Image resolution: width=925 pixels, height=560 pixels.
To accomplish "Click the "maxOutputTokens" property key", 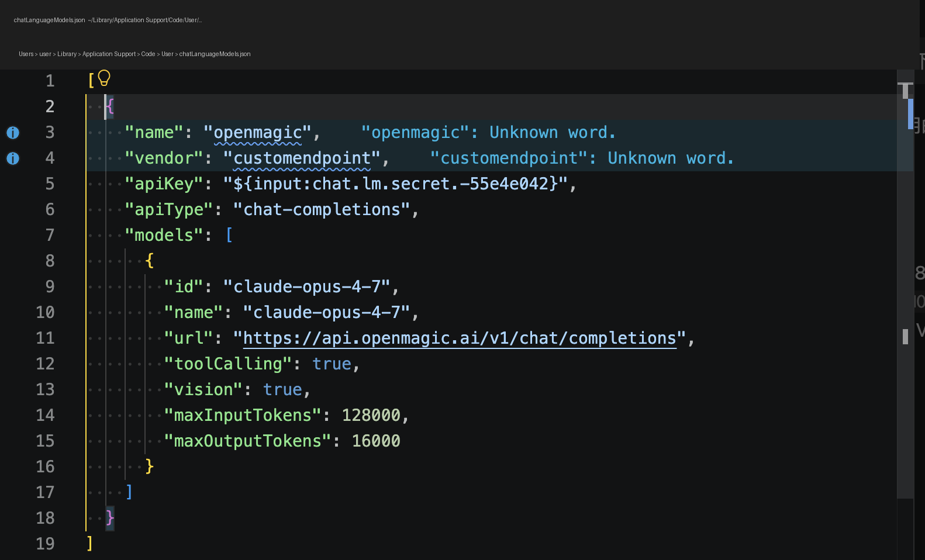I will 248,441.
